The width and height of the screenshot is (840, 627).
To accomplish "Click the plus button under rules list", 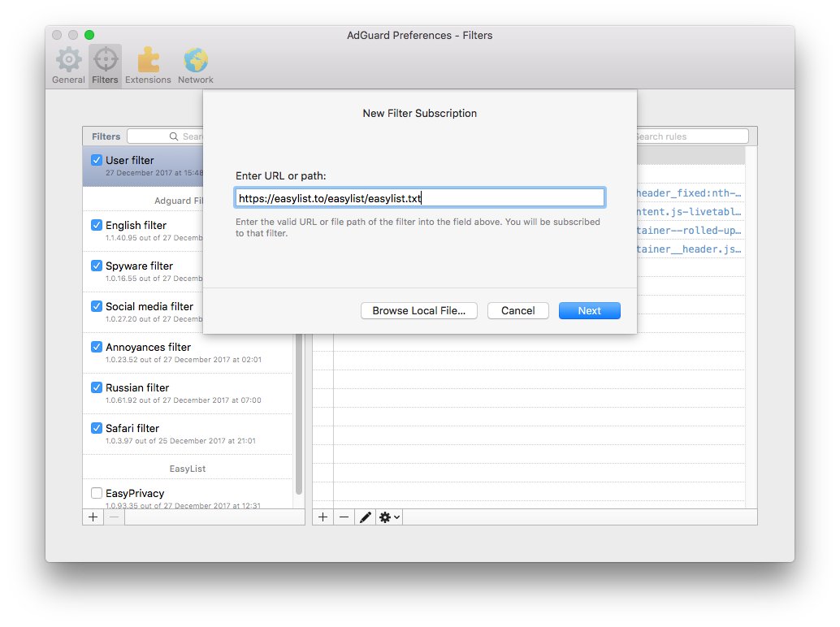I will click(323, 517).
